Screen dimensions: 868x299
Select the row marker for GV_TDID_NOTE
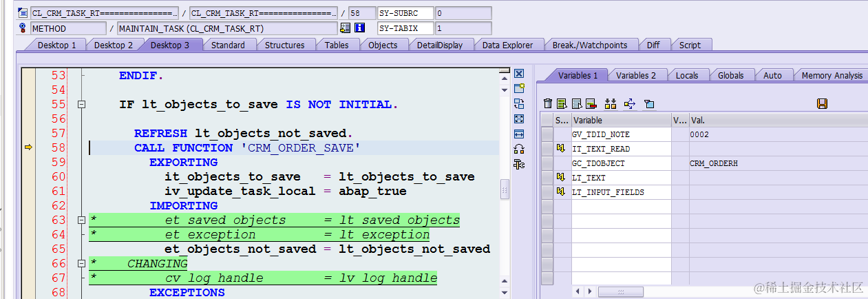coord(547,134)
